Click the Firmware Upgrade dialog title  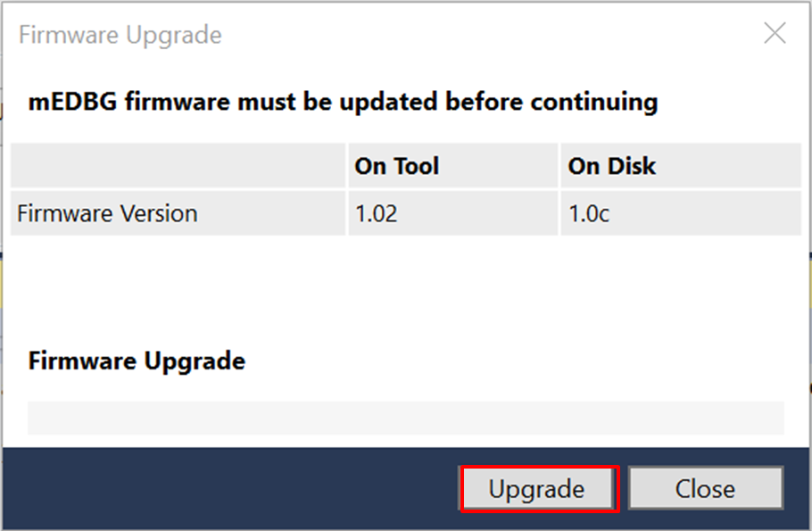pos(120,35)
